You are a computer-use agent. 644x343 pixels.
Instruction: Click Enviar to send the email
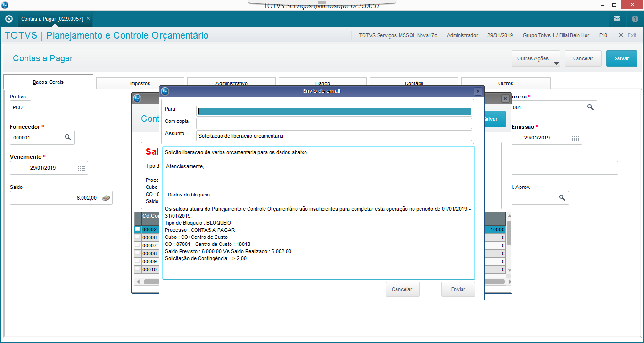pos(458,289)
